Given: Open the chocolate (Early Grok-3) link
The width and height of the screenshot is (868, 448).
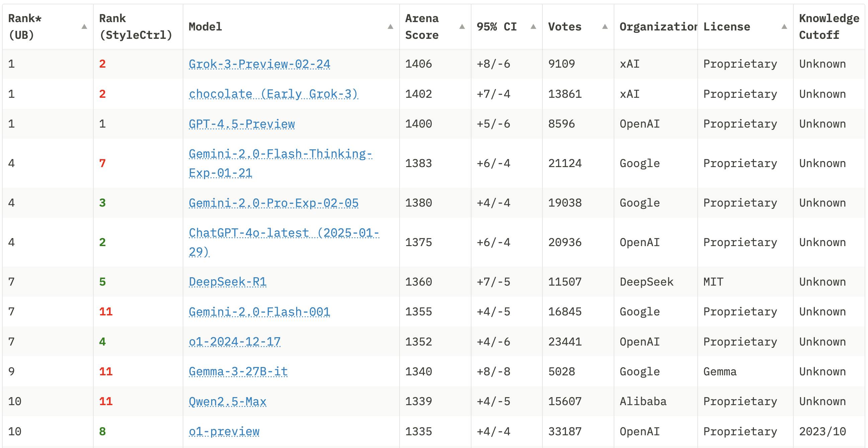Looking at the screenshot, I should point(273,94).
